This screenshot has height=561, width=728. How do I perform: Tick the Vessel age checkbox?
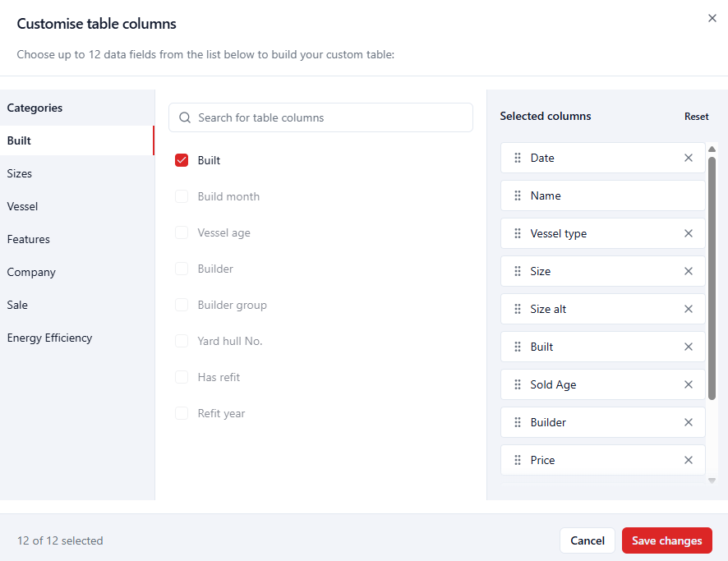click(x=182, y=232)
